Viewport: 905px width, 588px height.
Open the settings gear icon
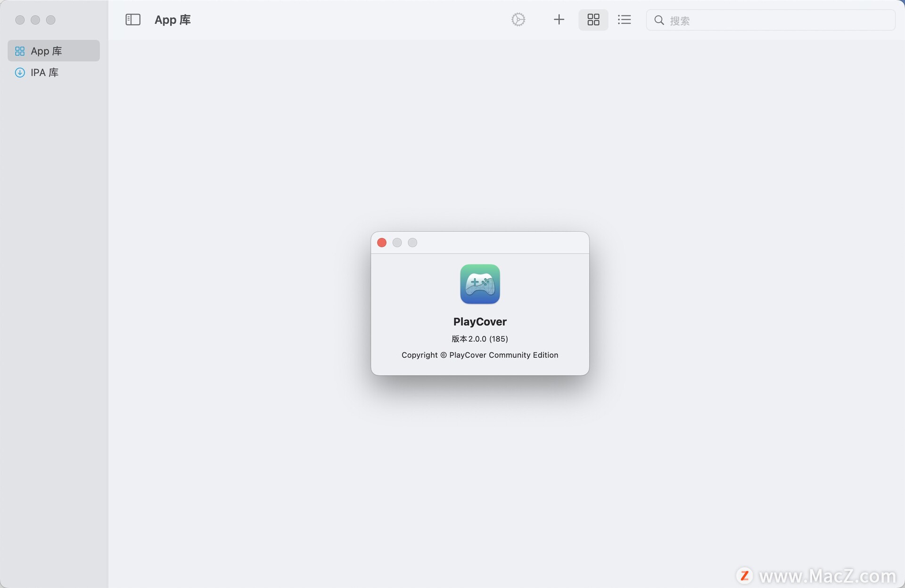point(518,20)
